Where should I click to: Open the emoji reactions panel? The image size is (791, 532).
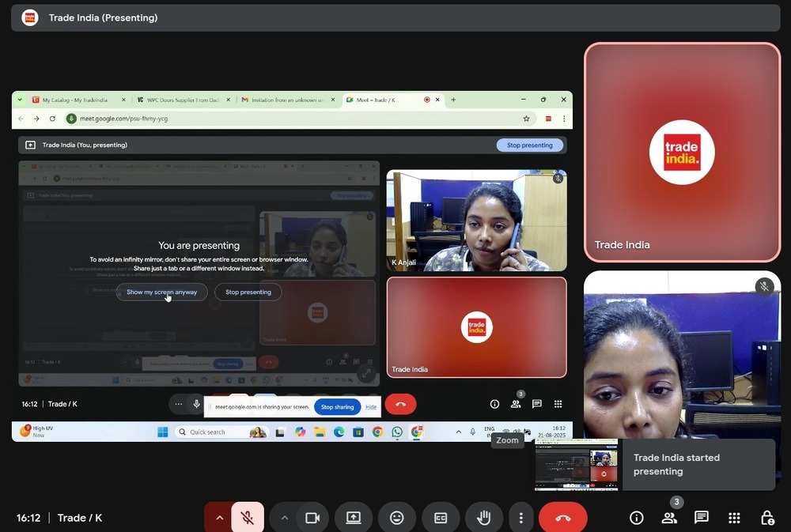[x=397, y=518]
